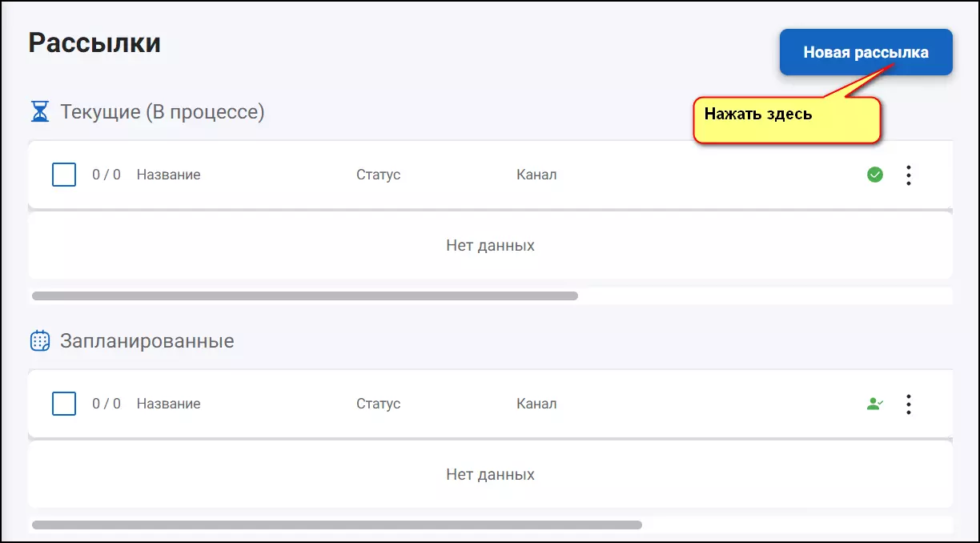Open three-dot menu in Текущие table

tap(908, 175)
